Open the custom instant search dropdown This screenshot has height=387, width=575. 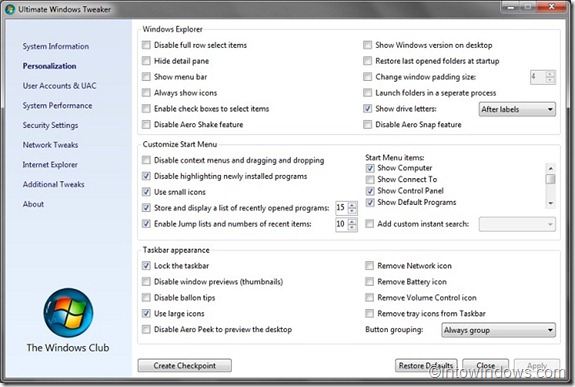pos(517,224)
